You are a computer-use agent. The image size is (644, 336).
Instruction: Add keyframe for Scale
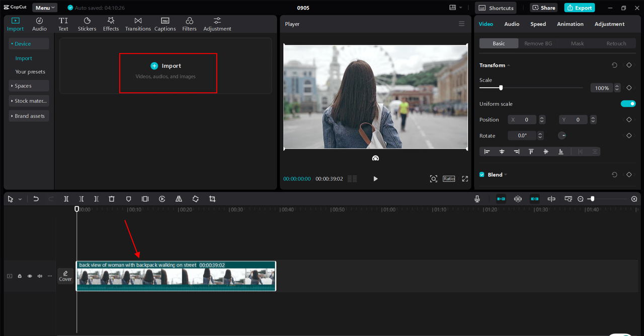(x=629, y=88)
